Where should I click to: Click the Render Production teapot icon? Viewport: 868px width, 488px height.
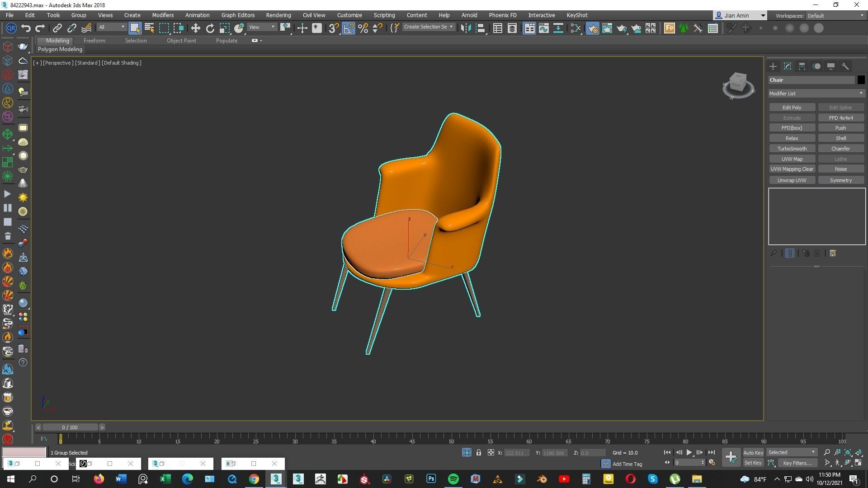622,28
